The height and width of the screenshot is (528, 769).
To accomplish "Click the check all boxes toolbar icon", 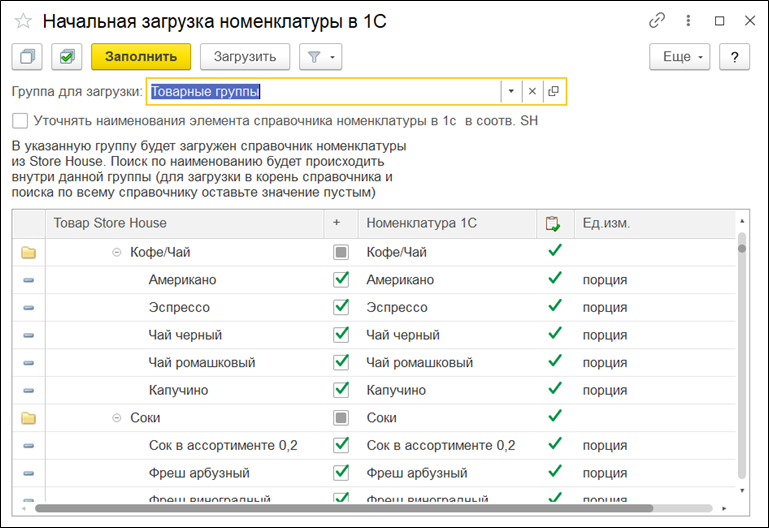I will [66, 57].
